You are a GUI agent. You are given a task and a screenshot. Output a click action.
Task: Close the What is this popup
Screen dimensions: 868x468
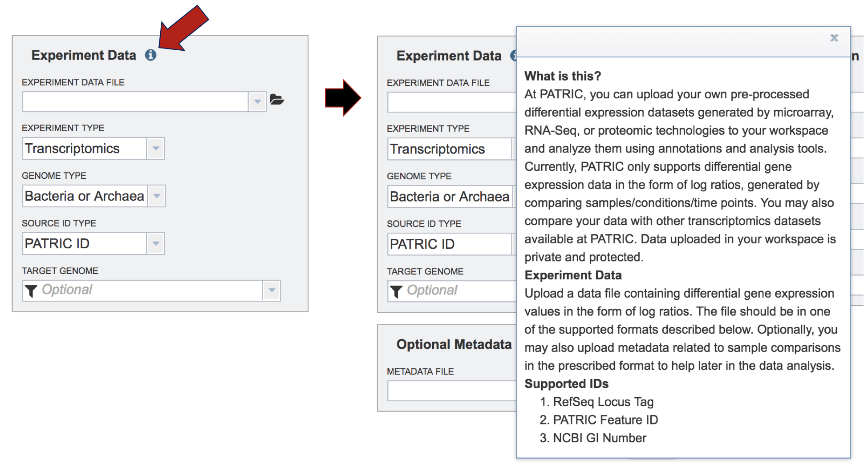[x=834, y=38]
